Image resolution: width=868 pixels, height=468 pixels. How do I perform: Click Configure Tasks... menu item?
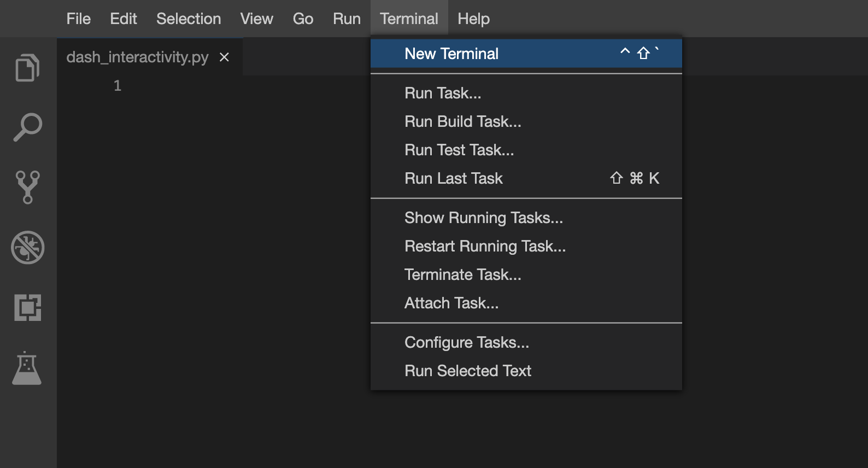(466, 342)
